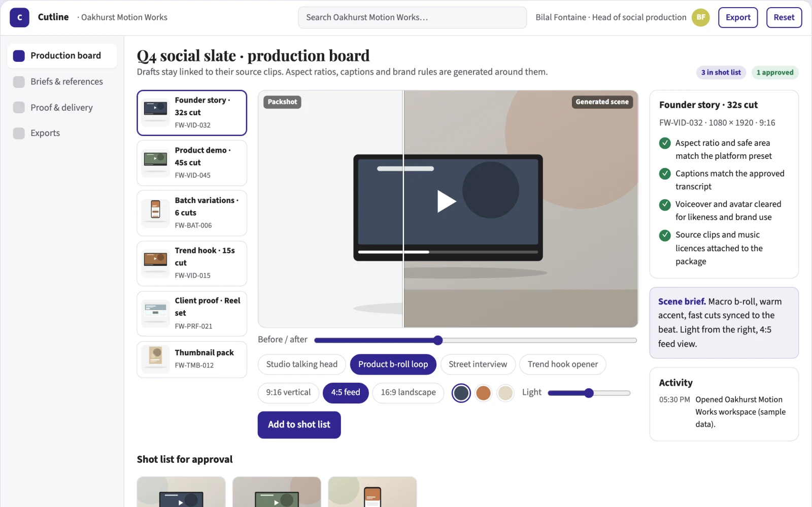The width and height of the screenshot is (812, 507).
Task: Pick the orange accent color swatch
Action: (484, 393)
